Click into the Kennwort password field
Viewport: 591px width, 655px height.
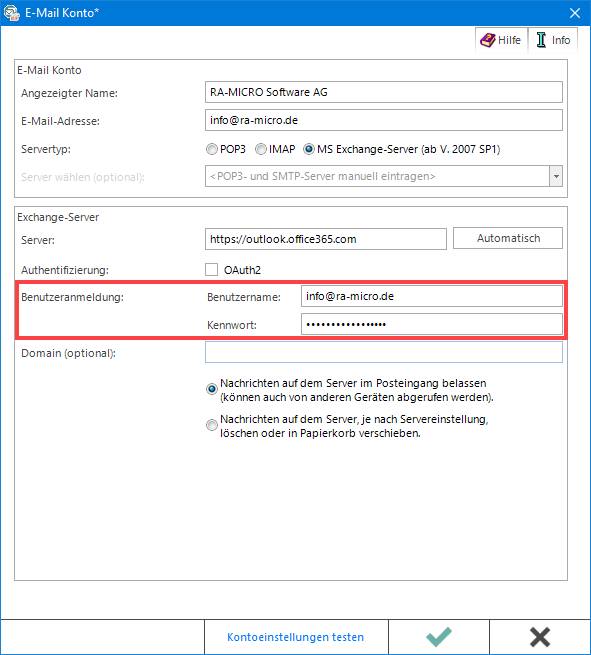(x=431, y=324)
